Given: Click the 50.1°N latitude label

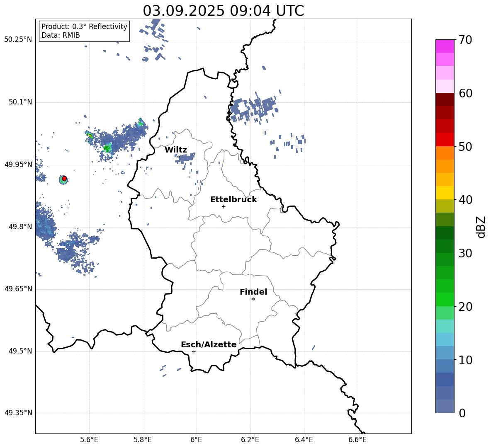Looking at the screenshot, I should pyautogui.click(x=20, y=102).
